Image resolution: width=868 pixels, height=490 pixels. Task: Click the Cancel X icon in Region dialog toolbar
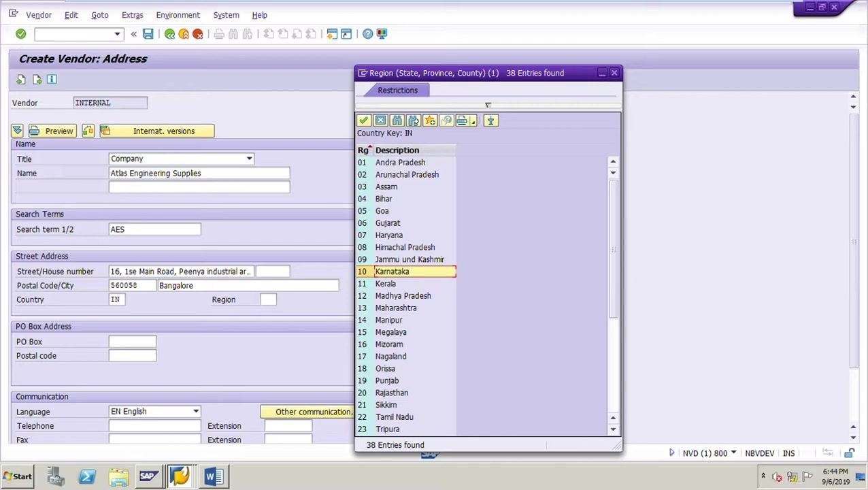pos(380,120)
